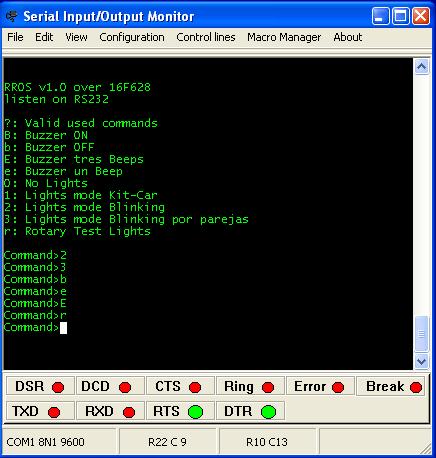Image resolution: width=436 pixels, height=458 pixels.
Task: Toggle the DTR control line
Action: click(250, 411)
